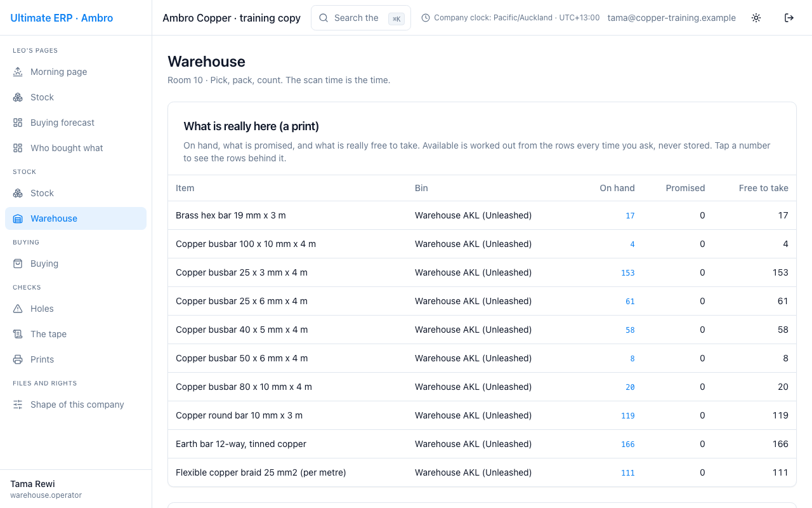Click the ⌘K shortcut badge
Image resolution: width=812 pixels, height=508 pixels.
[x=396, y=18]
